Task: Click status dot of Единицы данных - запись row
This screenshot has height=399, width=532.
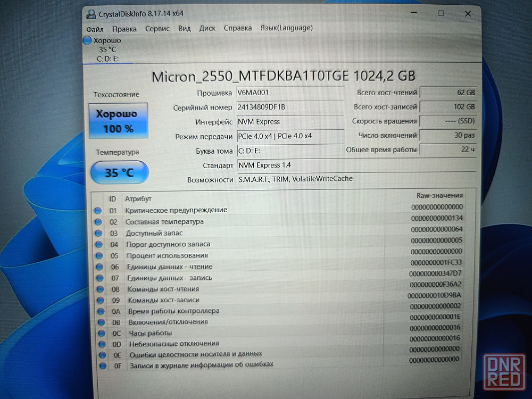Action: point(100,278)
